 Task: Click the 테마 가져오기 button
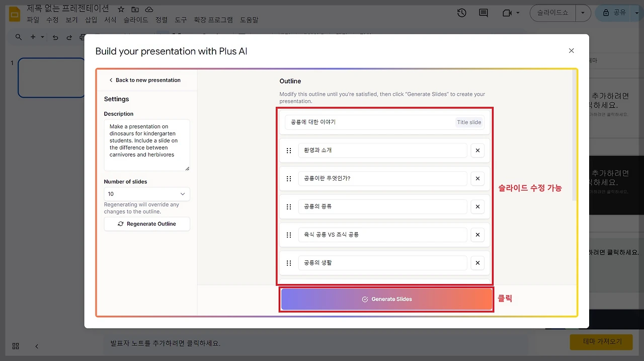pyautogui.click(x=601, y=342)
